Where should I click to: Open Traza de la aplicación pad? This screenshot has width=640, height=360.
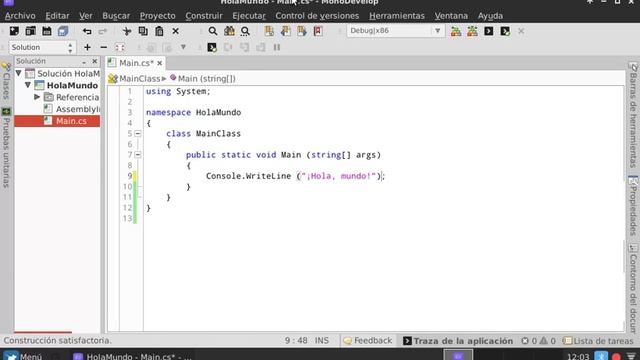point(458,340)
